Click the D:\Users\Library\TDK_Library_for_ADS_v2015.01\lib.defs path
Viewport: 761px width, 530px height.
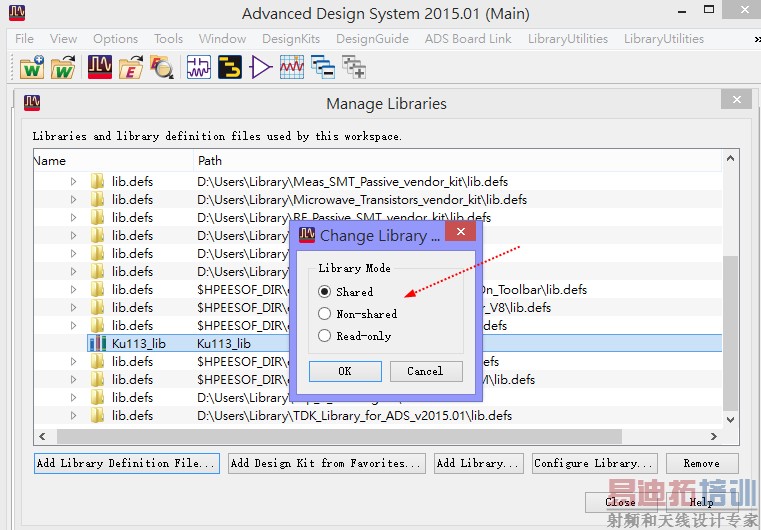click(x=354, y=416)
